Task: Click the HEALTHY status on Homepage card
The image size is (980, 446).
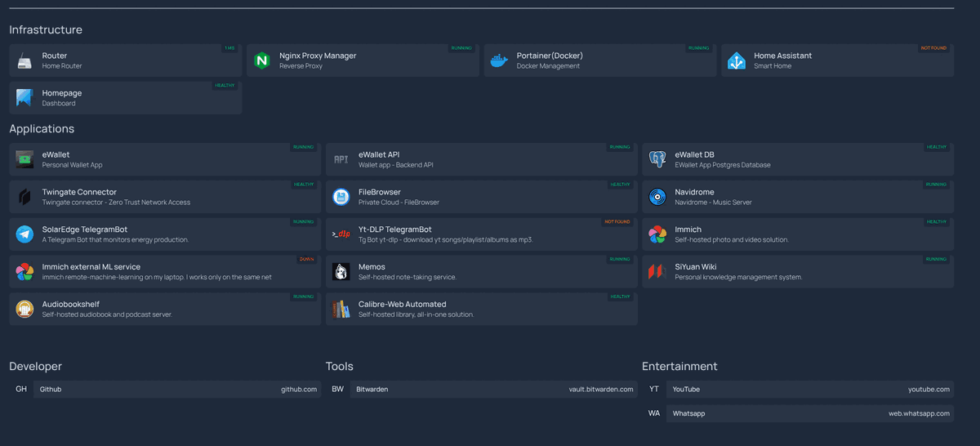Action: pos(225,86)
